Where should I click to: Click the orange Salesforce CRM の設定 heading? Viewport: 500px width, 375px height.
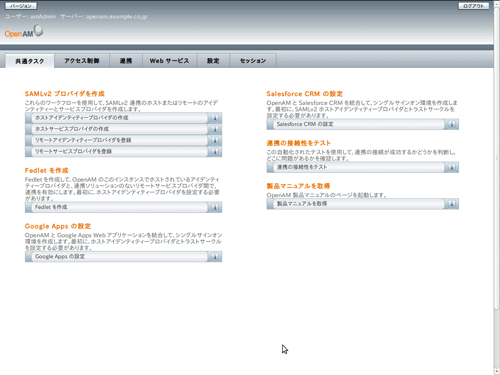(x=304, y=94)
